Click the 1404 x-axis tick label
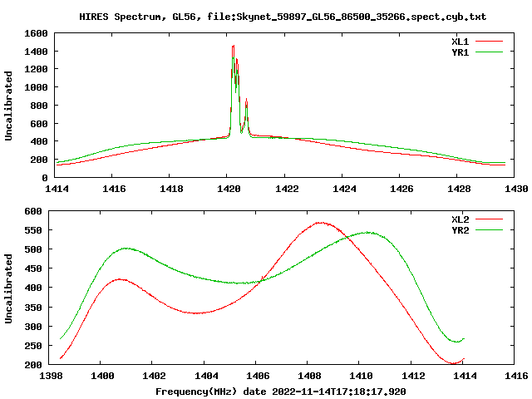The image size is (532, 399). pos(206,376)
